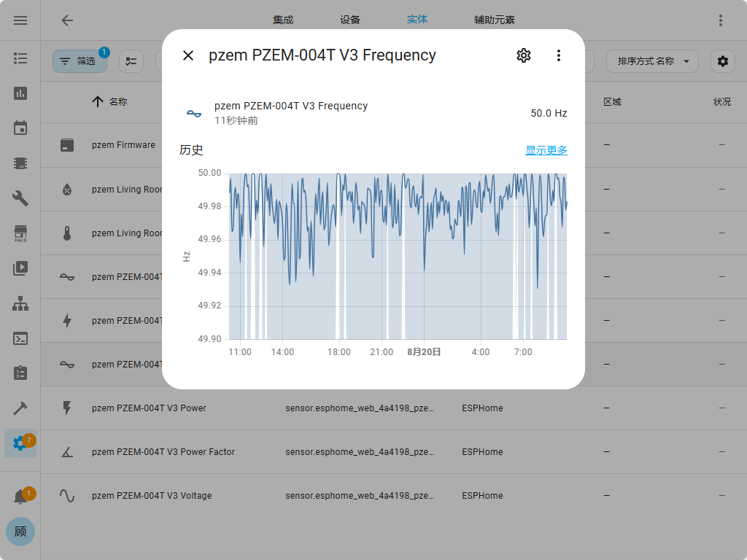747x560 pixels.
Task: Expand the 排序方式 名称 sort dropdown
Action: pyautogui.click(x=652, y=61)
